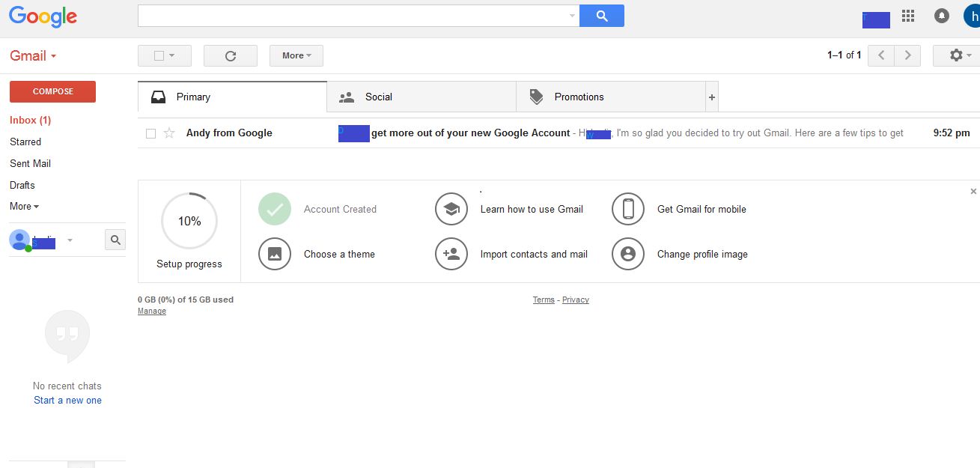Go to older messages arrow
This screenshot has width=980, height=468.
coord(908,55)
